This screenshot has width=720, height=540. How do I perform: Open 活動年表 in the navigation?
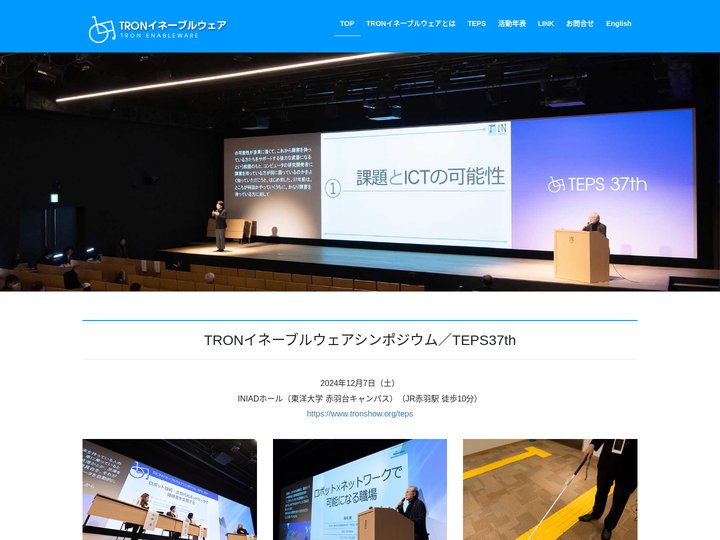pyautogui.click(x=512, y=23)
